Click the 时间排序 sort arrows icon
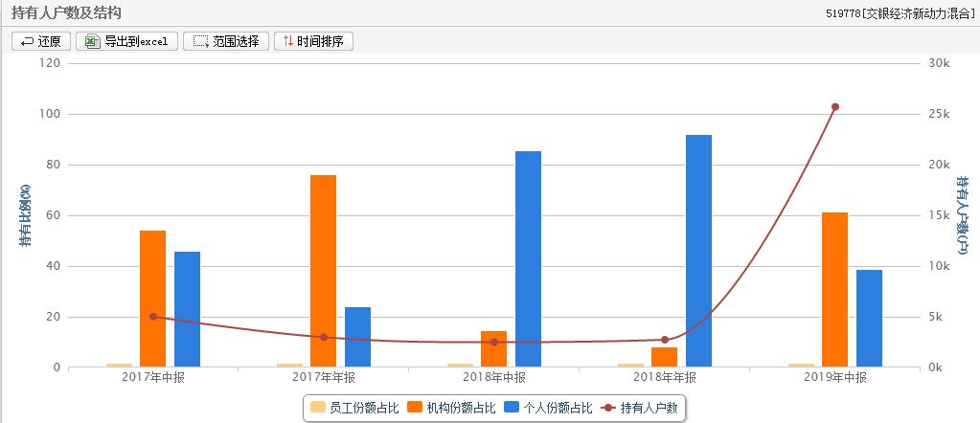This screenshot has width=980, height=423. coord(287,41)
